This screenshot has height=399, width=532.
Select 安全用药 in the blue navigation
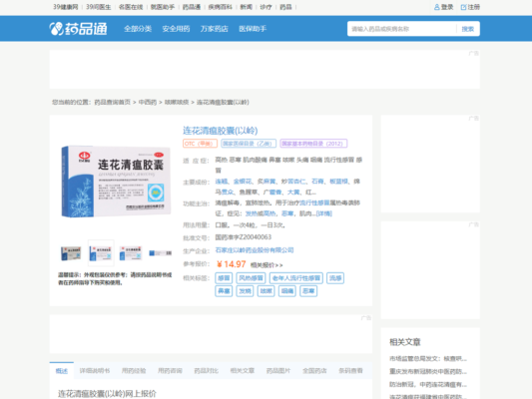[176, 29]
